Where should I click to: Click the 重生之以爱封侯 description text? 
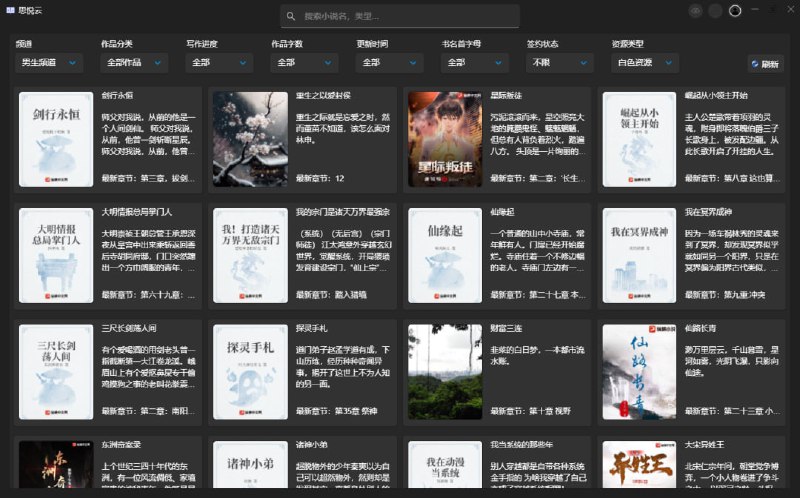coord(343,128)
